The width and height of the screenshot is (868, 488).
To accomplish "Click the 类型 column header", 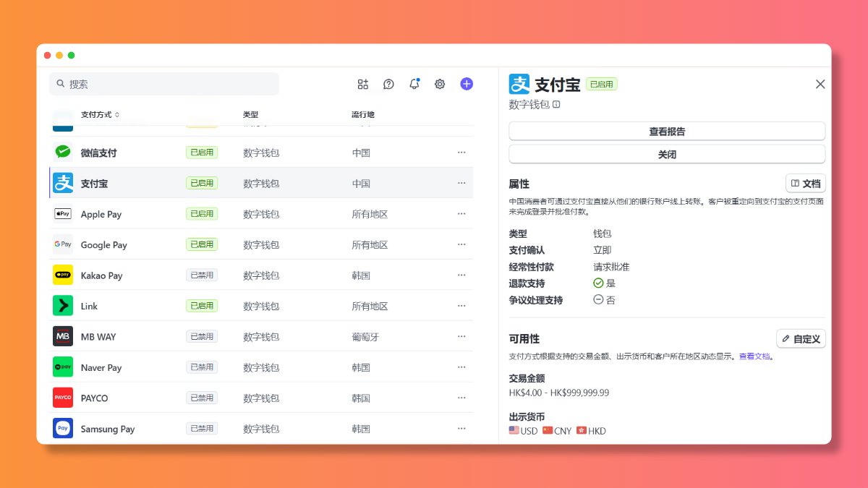I will [251, 114].
